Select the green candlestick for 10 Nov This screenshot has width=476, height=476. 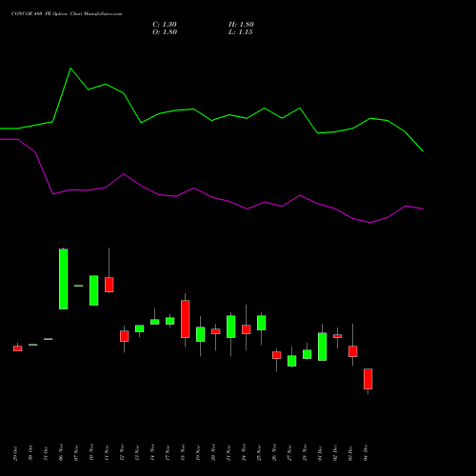click(94, 290)
